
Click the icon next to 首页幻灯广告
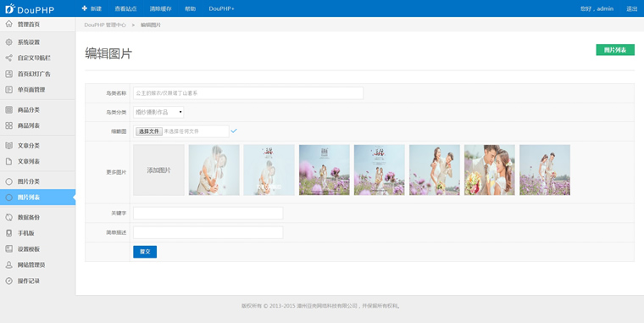(x=8, y=74)
